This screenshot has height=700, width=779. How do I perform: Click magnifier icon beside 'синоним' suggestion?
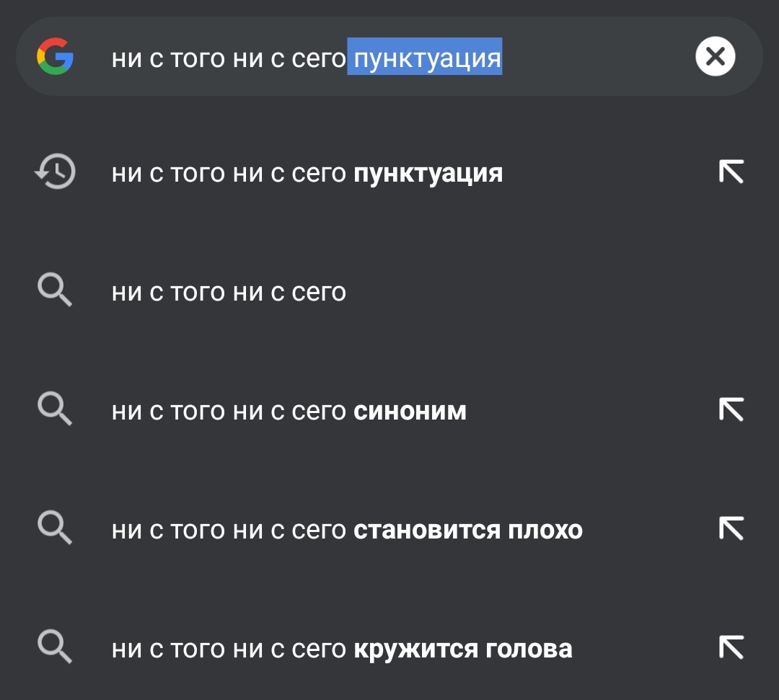coord(55,409)
